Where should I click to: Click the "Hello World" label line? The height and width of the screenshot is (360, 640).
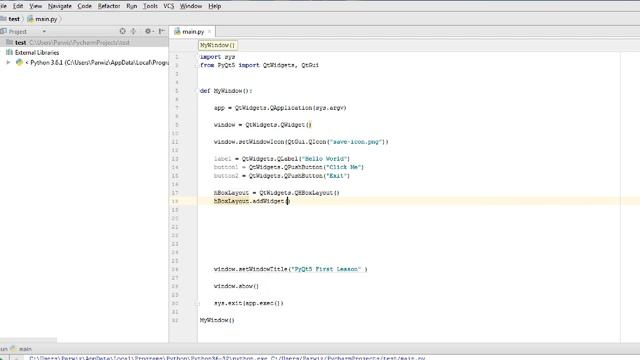click(x=282, y=159)
